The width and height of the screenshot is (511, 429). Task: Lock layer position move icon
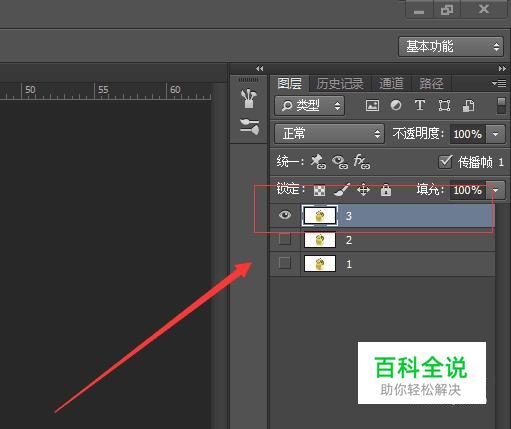point(363,190)
